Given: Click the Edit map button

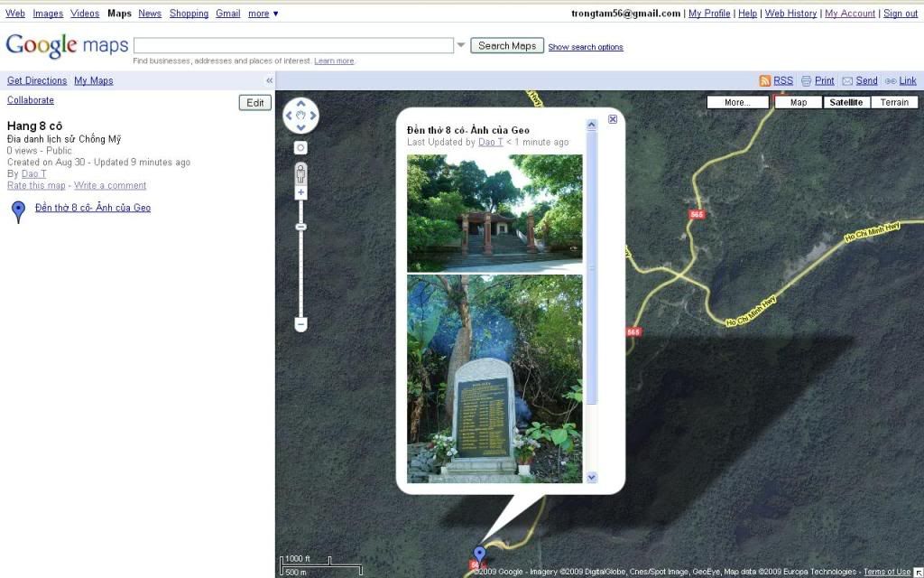Looking at the screenshot, I should (x=255, y=103).
